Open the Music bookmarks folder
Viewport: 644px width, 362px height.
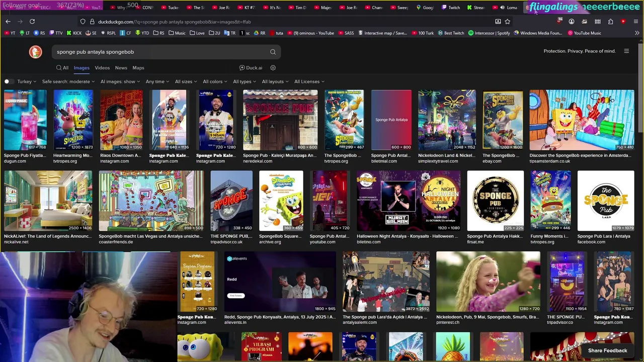pyautogui.click(x=177, y=33)
